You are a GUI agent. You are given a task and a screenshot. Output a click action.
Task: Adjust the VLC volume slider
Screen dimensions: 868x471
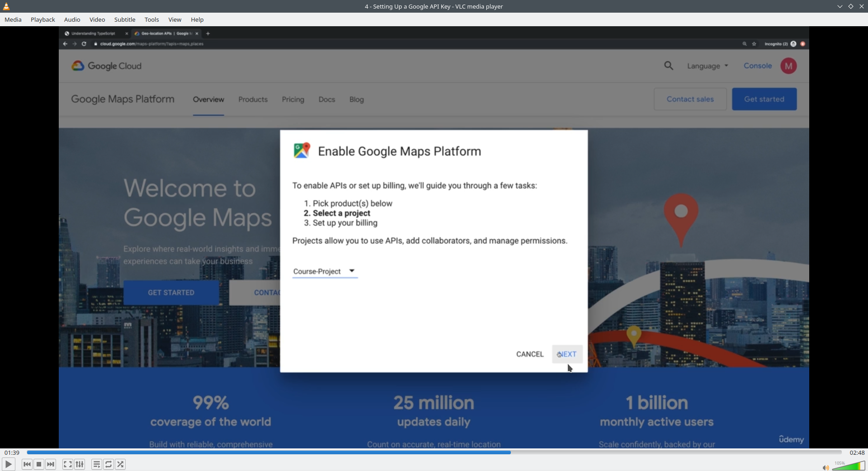click(x=849, y=466)
